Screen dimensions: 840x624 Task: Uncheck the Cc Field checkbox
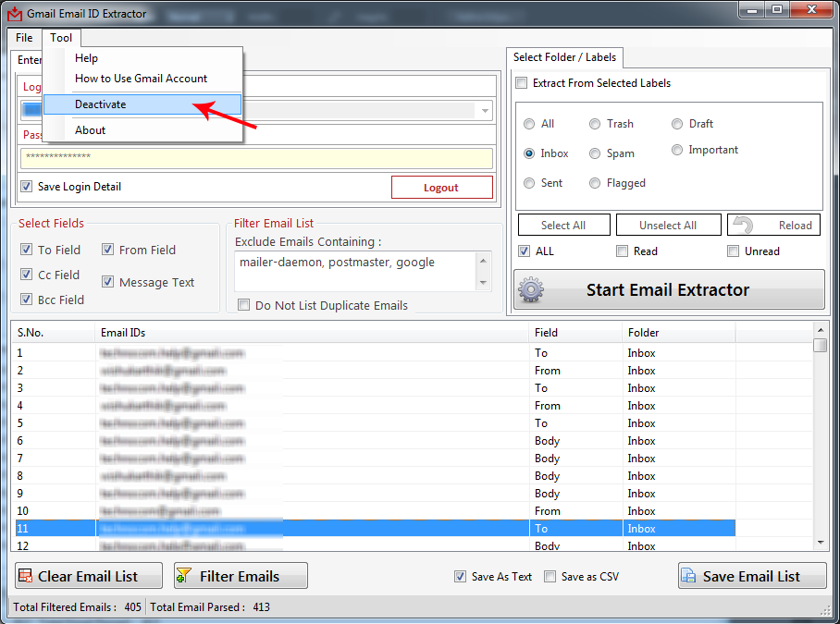click(x=26, y=275)
